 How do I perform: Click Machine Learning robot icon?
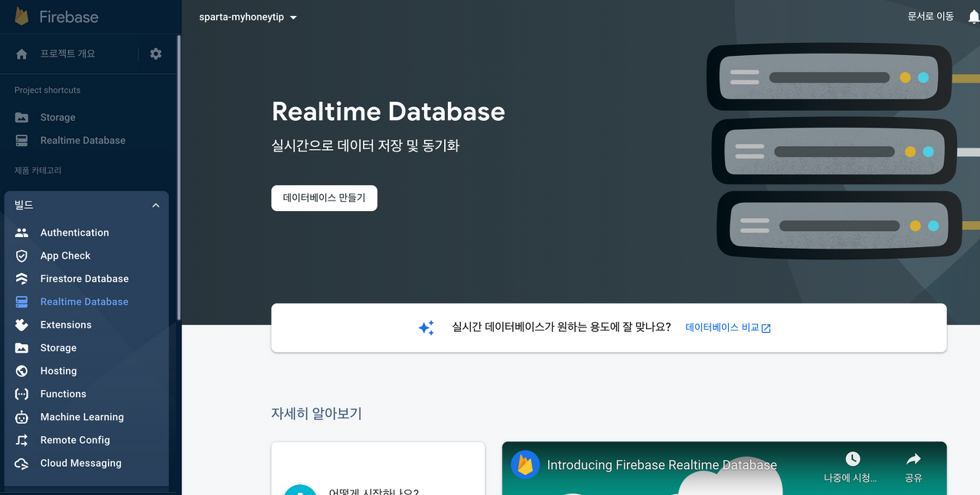(x=21, y=417)
